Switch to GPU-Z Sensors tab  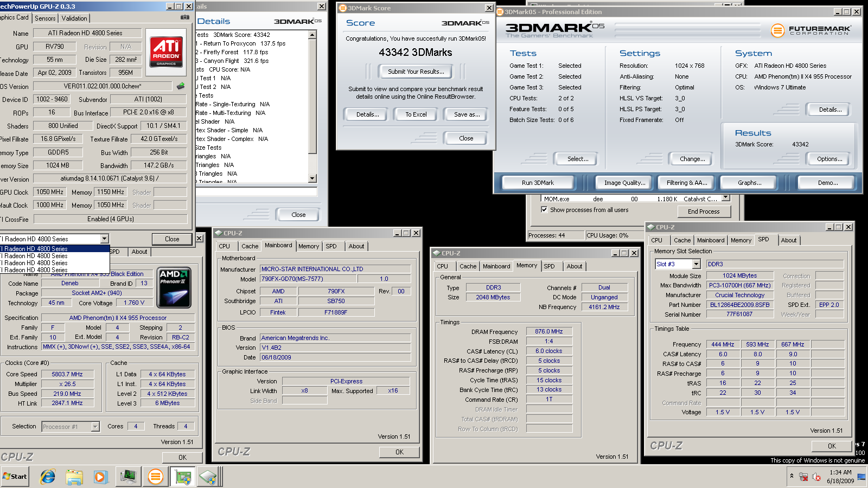coord(45,18)
